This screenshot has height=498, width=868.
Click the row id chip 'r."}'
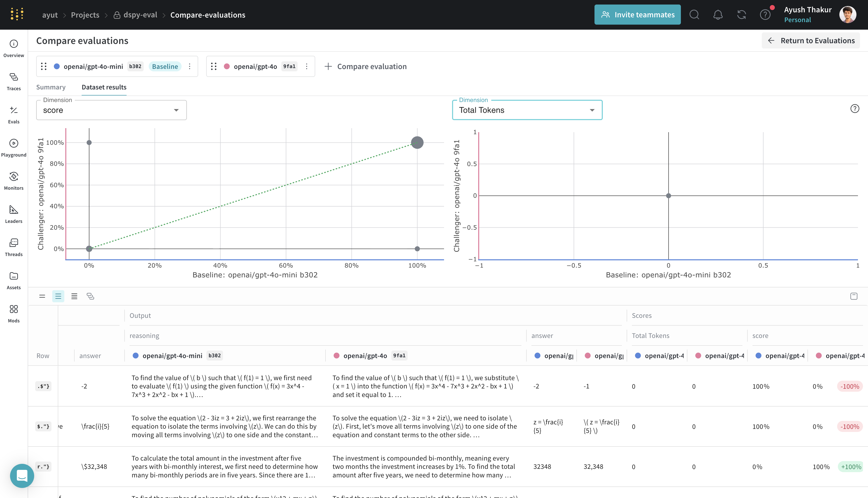[x=43, y=467]
